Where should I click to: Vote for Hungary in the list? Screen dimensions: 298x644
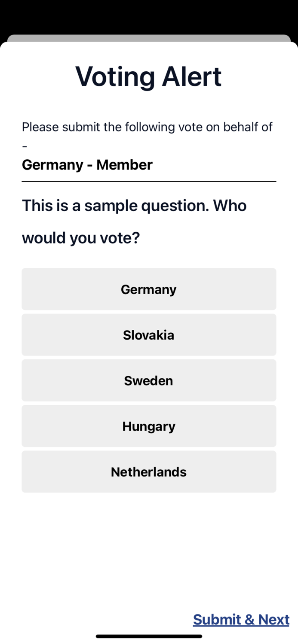pos(149,426)
